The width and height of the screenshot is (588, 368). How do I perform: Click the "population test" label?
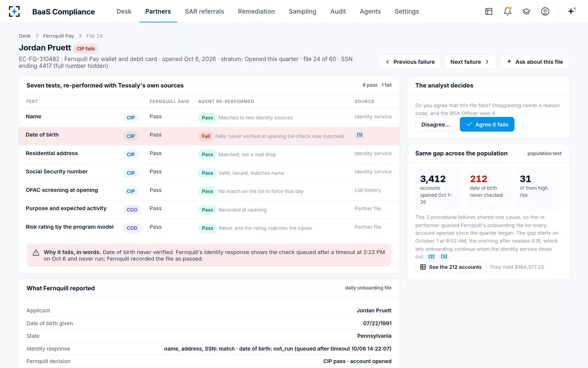[544, 154]
